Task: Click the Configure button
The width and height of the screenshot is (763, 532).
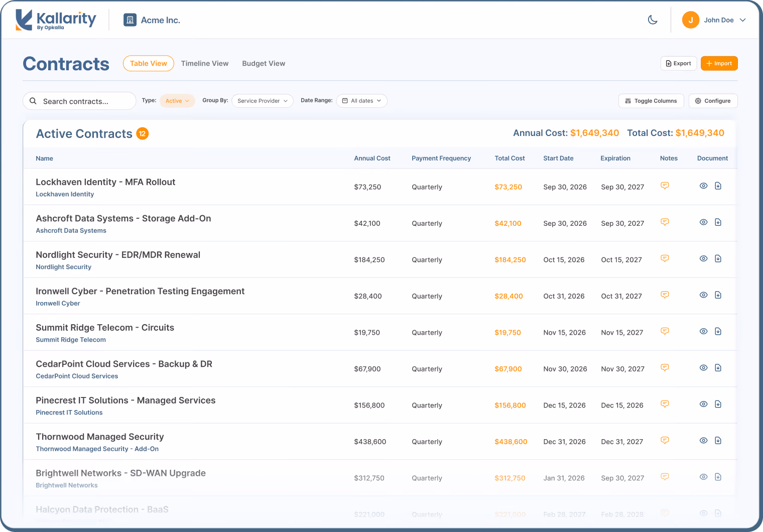Action: coord(713,101)
